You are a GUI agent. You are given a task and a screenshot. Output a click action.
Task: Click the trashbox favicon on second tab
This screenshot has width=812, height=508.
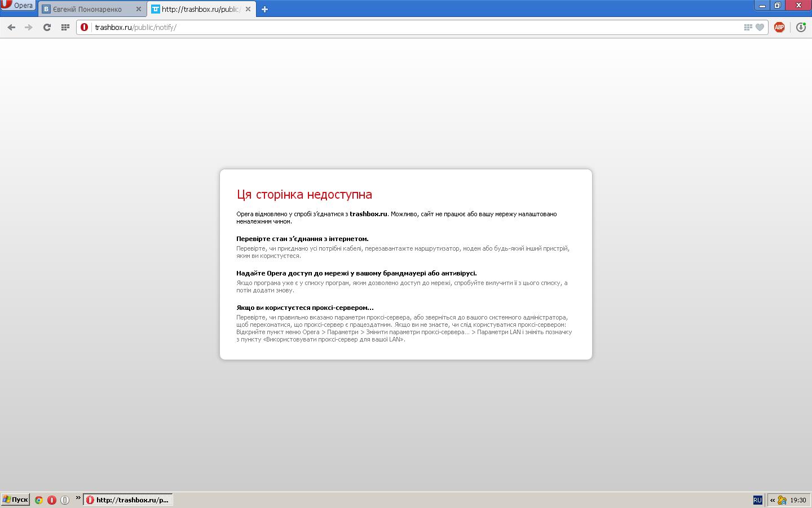[x=156, y=9]
